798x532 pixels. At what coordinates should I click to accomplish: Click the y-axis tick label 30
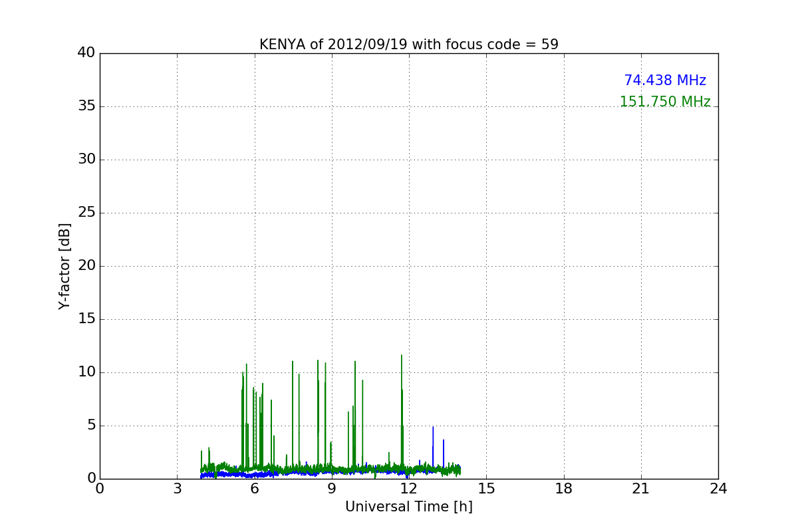(86, 159)
